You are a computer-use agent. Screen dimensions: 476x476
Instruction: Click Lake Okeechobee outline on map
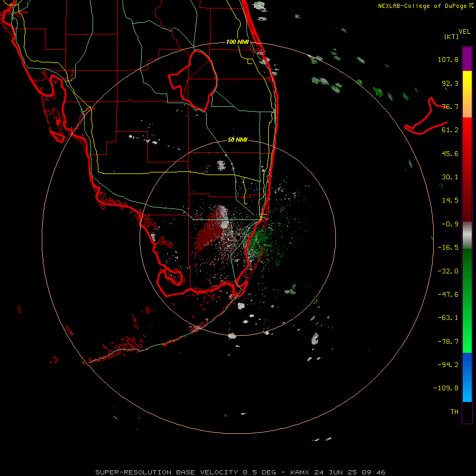(193, 80)
